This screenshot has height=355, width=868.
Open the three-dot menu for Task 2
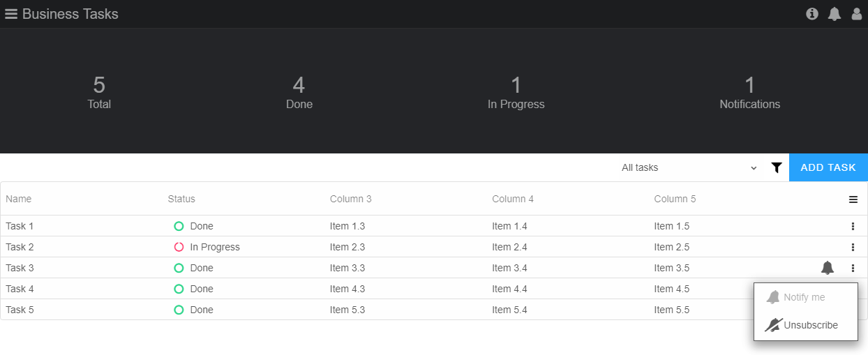click(853, 247)
